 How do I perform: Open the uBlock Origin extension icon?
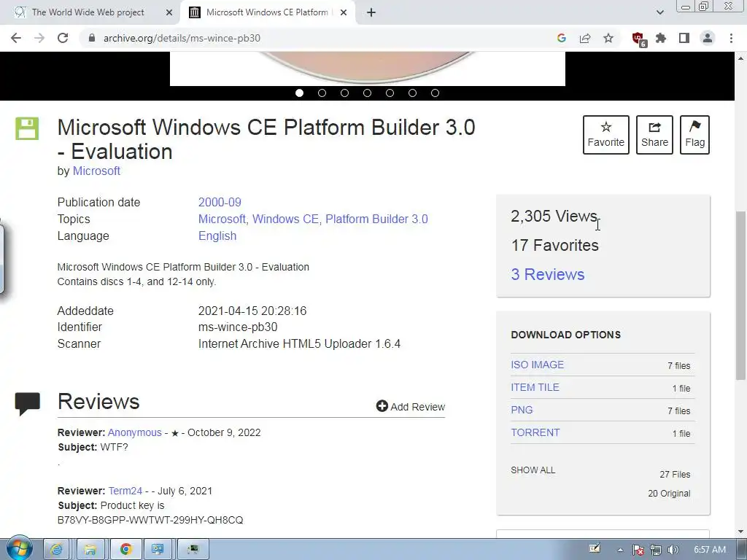pos(638,39)
